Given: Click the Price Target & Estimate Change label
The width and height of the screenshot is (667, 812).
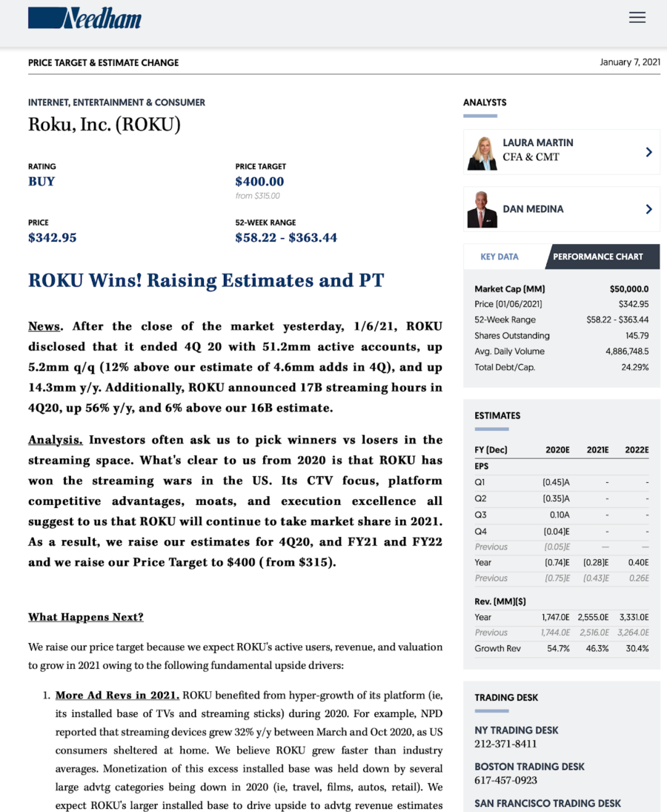Looking at the screenshot, I should coord(104,62).
